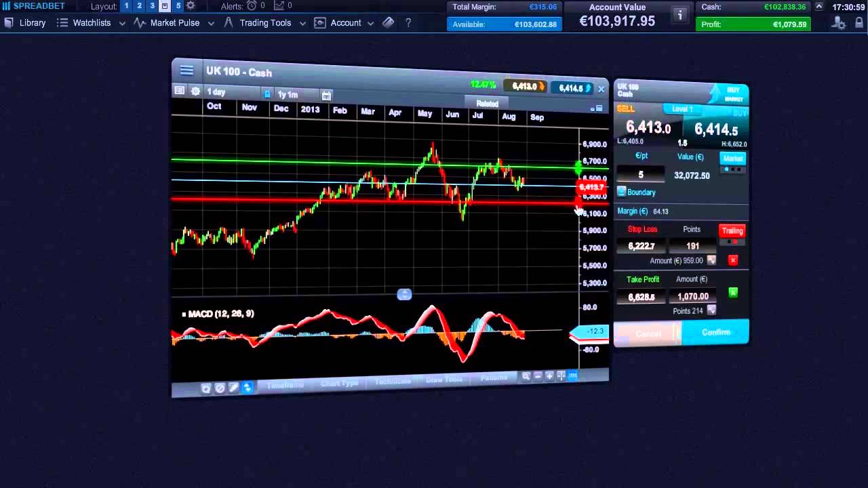Screen dimensions: 868x488
Task: Collapse the cash panel arrow
Action: [819, 7]
